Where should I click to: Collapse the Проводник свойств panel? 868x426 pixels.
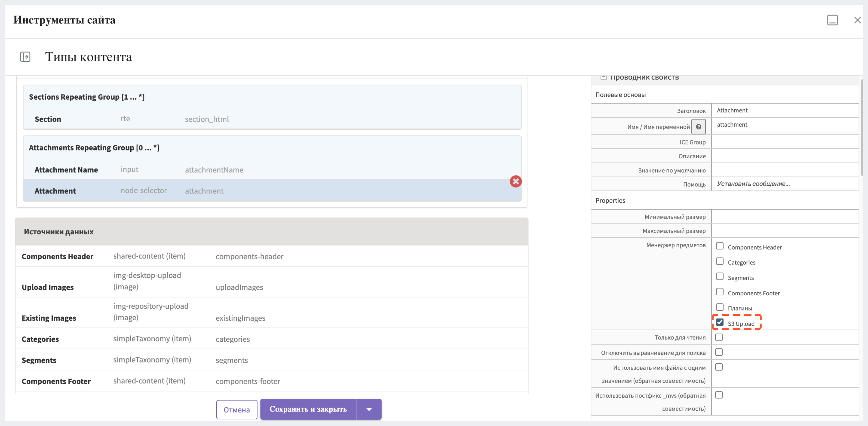(x=603, y=77)
